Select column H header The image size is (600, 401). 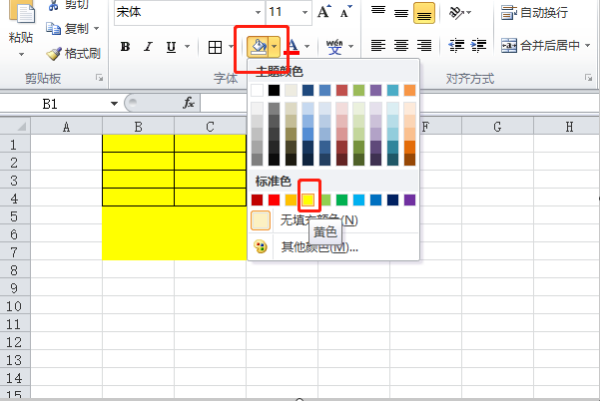567,126
